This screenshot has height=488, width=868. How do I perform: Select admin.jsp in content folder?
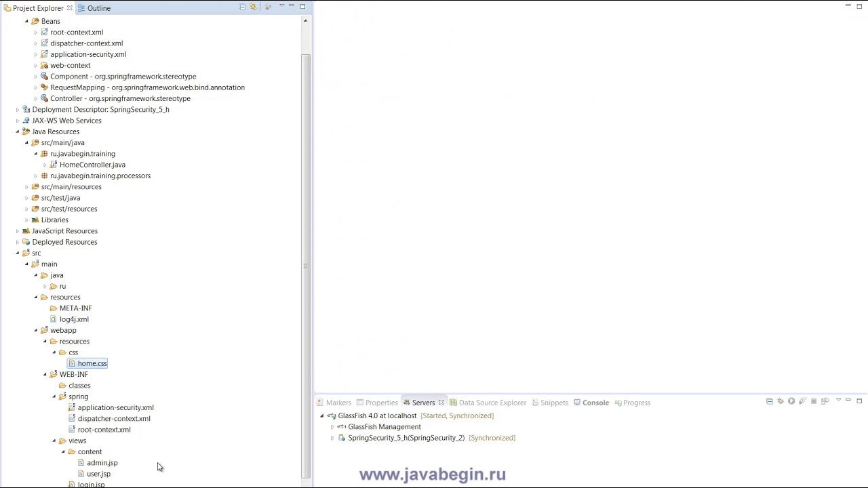[102, 463]
